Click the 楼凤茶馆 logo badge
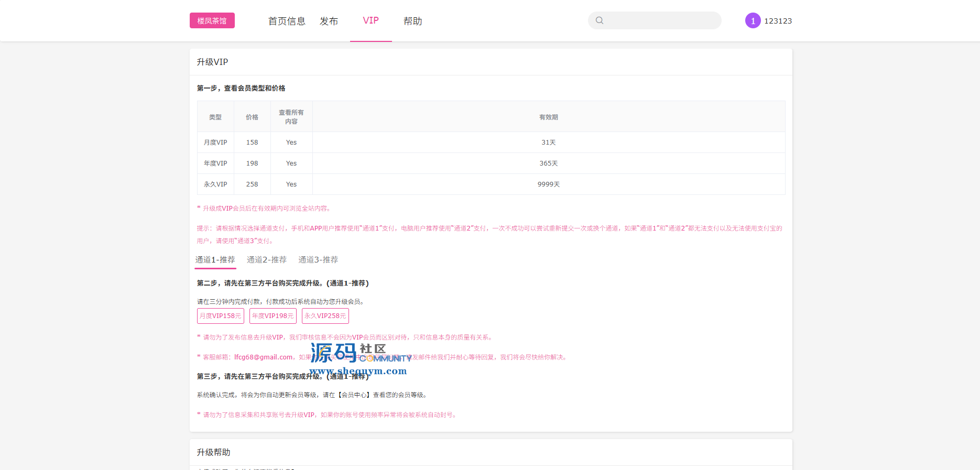 point(212,21)
